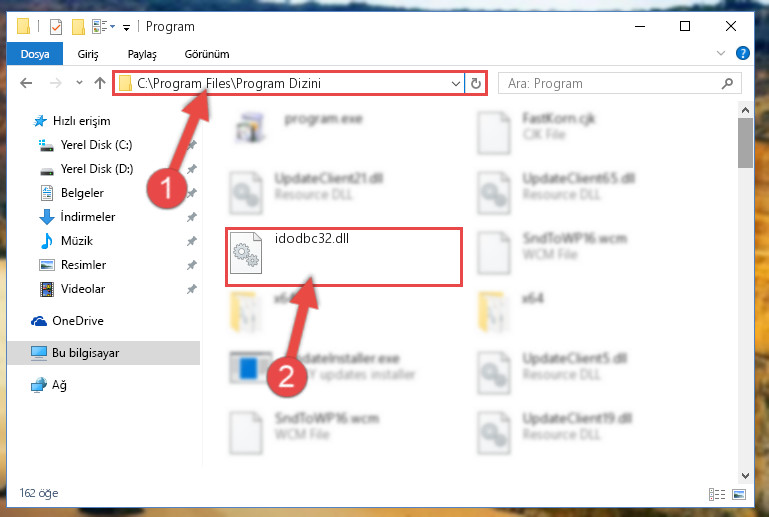Screen dimensions: 769x517
Task: Open the Customize Quick Access Toolbar dropdown
Action: pyautogui.click(x=127, y=27)
